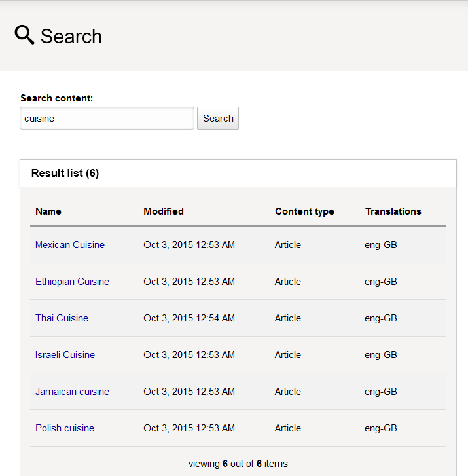Click the Content type column header

point(304,211)
